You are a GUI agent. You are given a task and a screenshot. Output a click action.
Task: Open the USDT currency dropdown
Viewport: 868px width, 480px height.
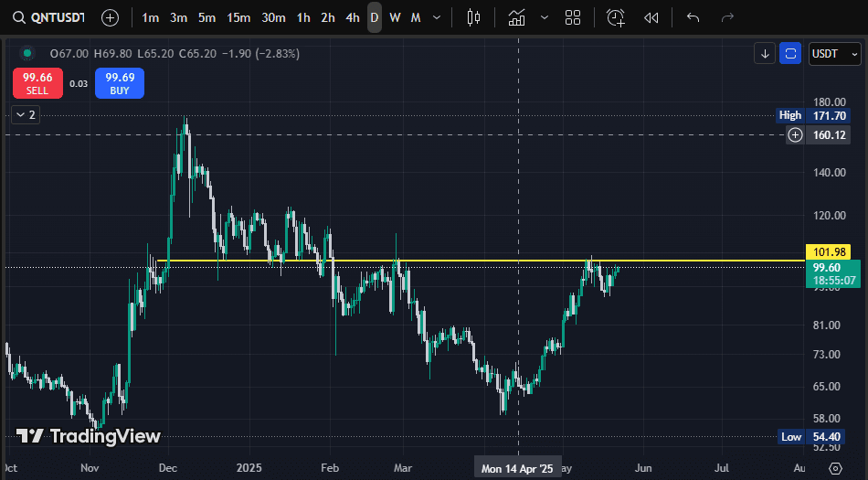click(x=835, y=54)
